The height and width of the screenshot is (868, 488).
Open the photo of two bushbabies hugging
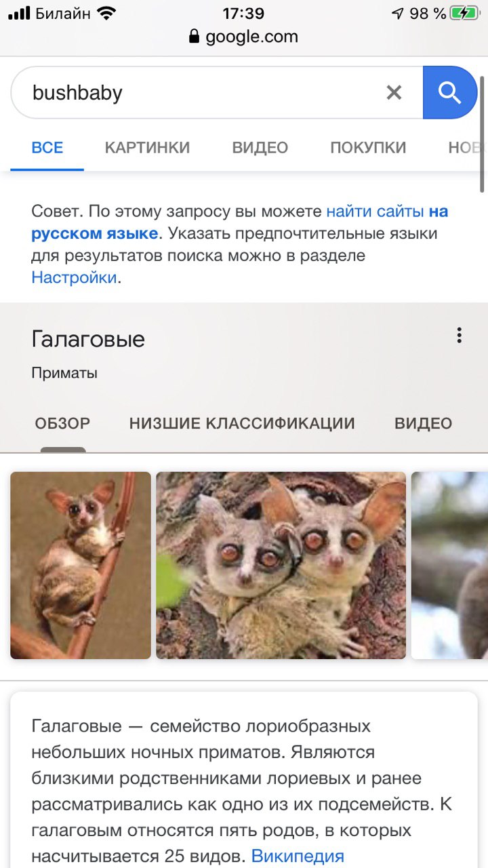281,566
